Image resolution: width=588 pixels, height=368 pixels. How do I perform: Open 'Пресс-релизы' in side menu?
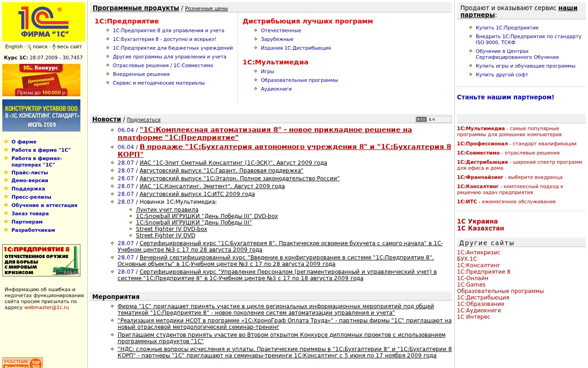(x=31, y=197)
